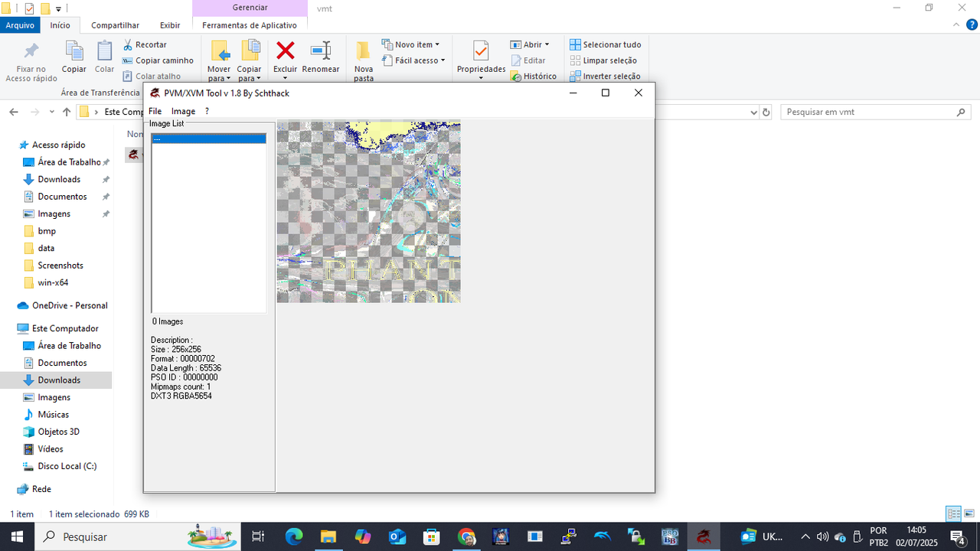Expand address bar history dropdown
980x551 pixels.
pyautogui.click(x=753, y=112)
